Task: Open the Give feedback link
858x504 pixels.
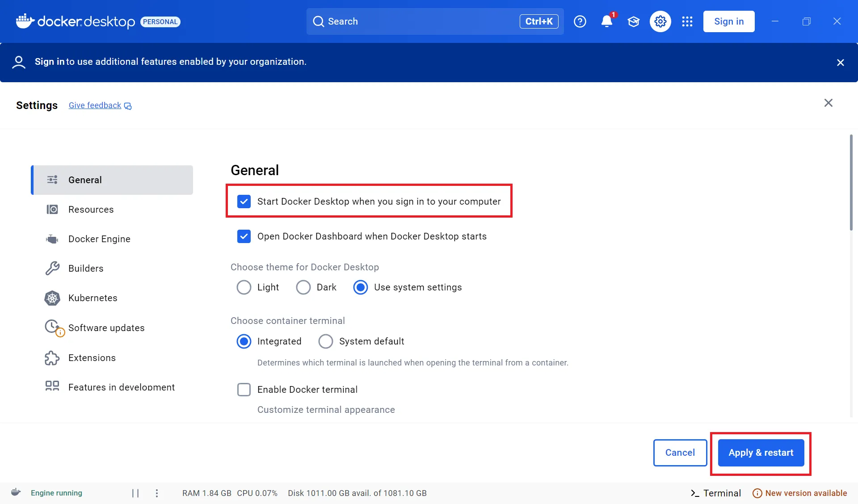Action: coord(95,105)
